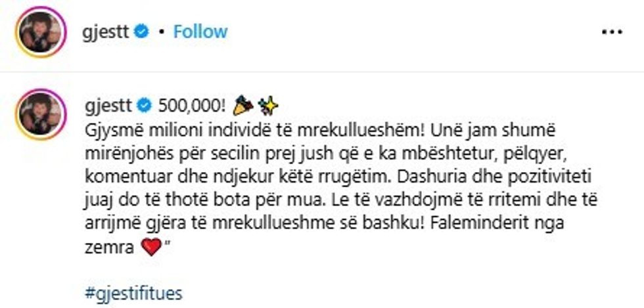Click the red heart emoji after zemra

(x=152, y=249)
